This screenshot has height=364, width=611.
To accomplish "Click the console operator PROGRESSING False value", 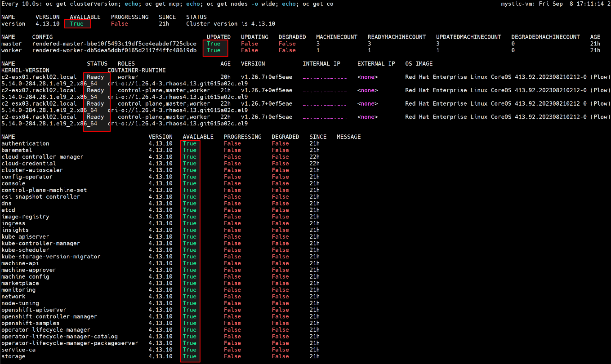I will tap(232, 183).
